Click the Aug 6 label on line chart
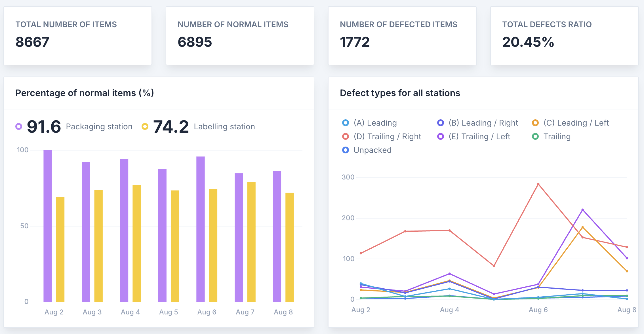Screen dimensions: 644x334 pos(538,310)
